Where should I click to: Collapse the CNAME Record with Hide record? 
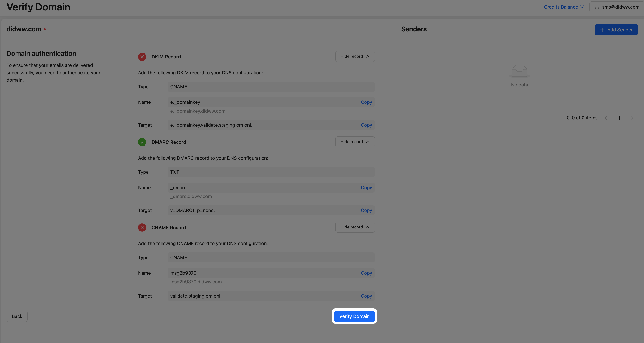355,227
